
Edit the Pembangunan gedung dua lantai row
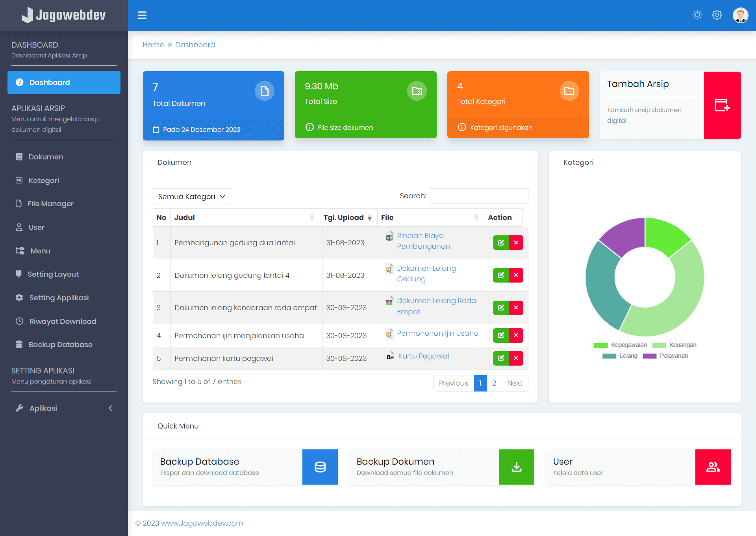click(x=501, y=243)
